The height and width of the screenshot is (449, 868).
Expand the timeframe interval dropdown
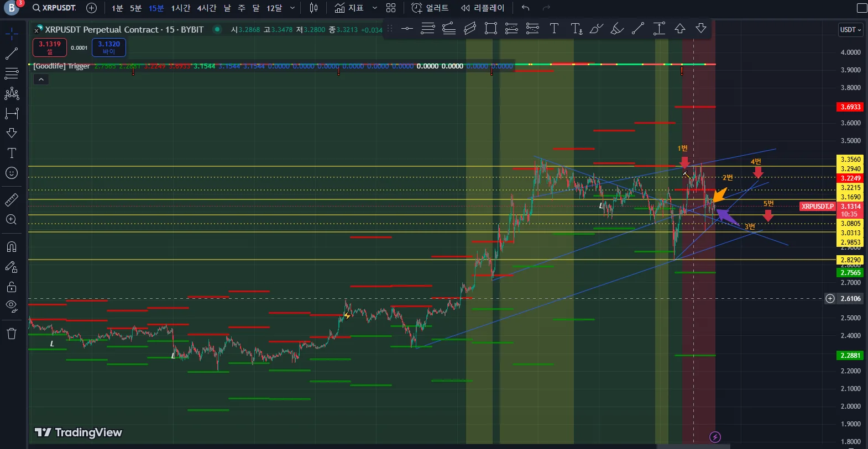click(292, 8)
